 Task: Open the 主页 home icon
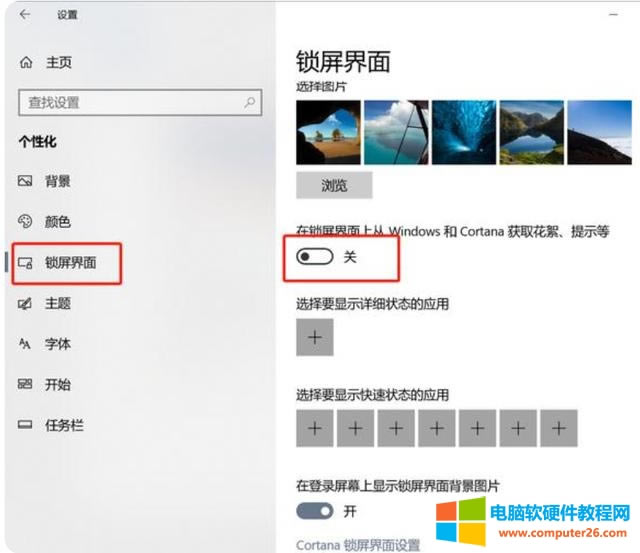coord(26,62)
